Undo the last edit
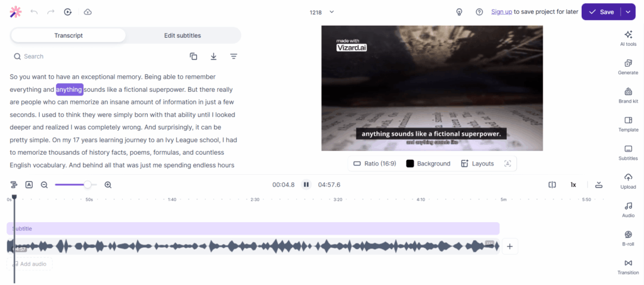 [x=34, y=12]
